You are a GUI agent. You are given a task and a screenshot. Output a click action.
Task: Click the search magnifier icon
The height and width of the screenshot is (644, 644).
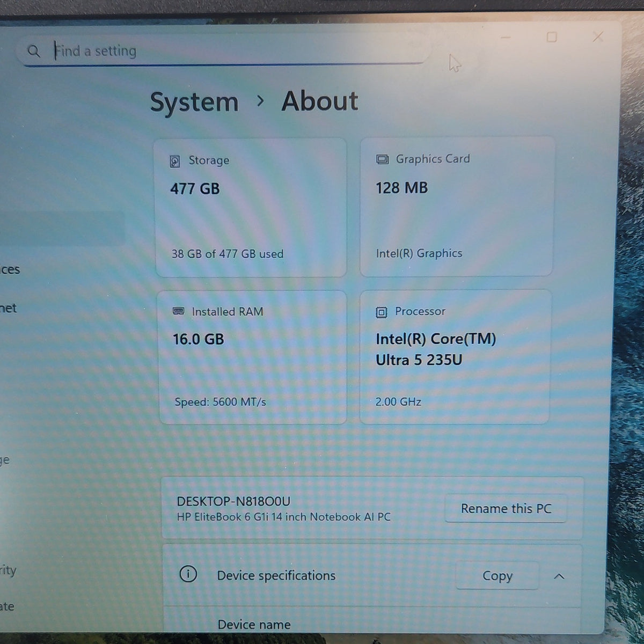coord(33,51)
